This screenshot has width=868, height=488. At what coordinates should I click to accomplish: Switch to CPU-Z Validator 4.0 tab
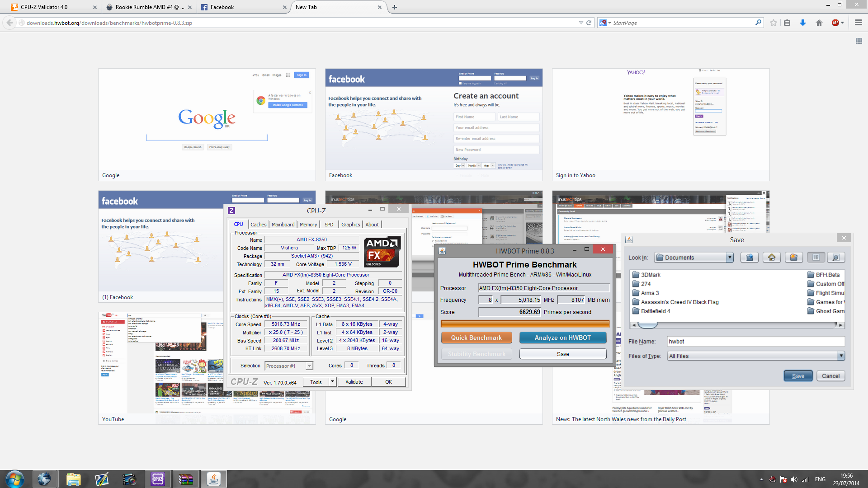(53, 7)
